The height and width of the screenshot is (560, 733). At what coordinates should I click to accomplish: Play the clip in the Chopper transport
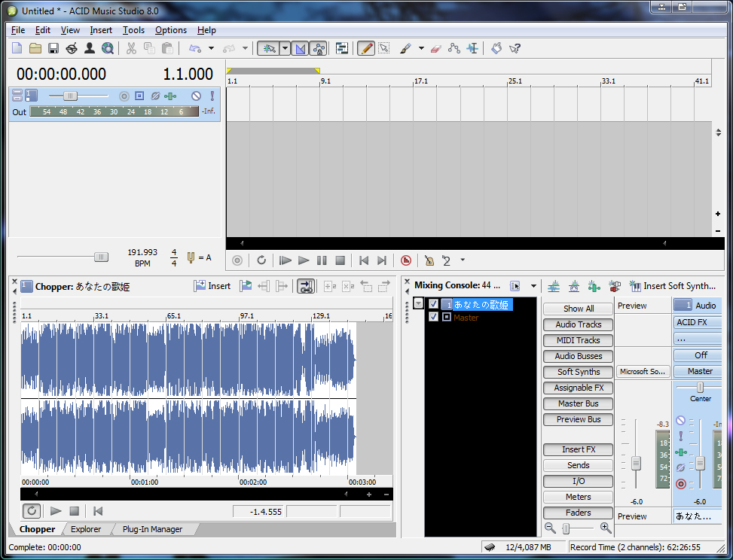pyautogui.click(x=56, y=511)
